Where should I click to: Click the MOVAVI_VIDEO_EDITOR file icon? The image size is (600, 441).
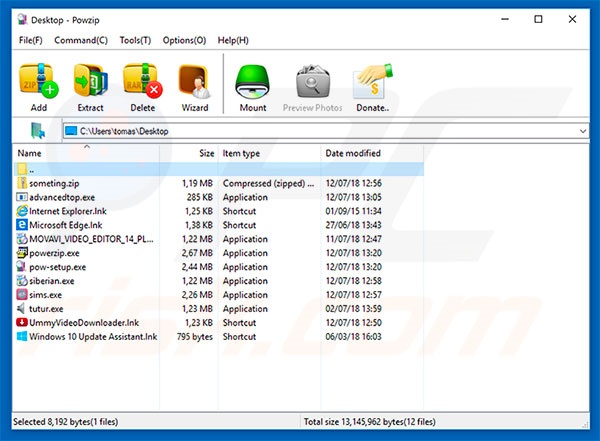coord(22,238)
